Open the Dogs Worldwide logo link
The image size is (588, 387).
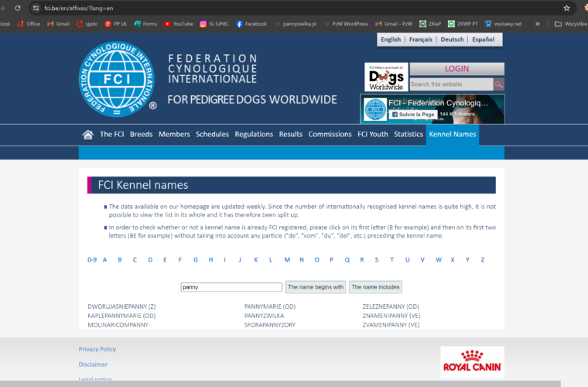coord(385,77)
